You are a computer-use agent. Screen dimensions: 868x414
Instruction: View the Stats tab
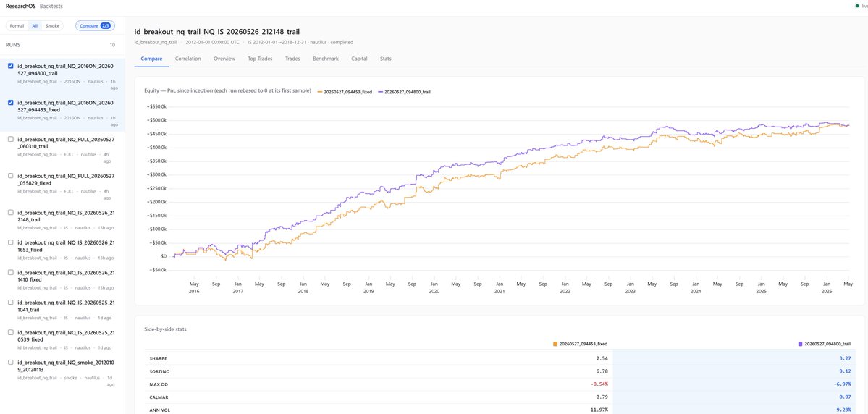[x=385, y=59]
